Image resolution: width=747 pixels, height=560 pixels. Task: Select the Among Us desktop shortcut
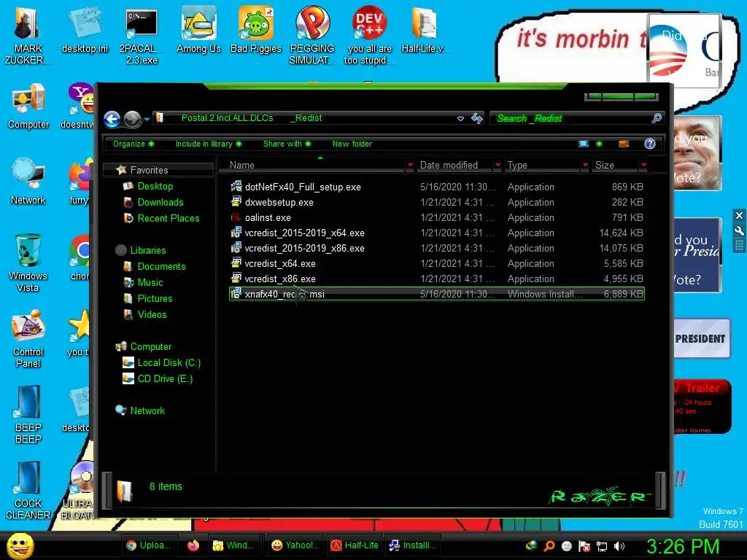pos(198,30)
